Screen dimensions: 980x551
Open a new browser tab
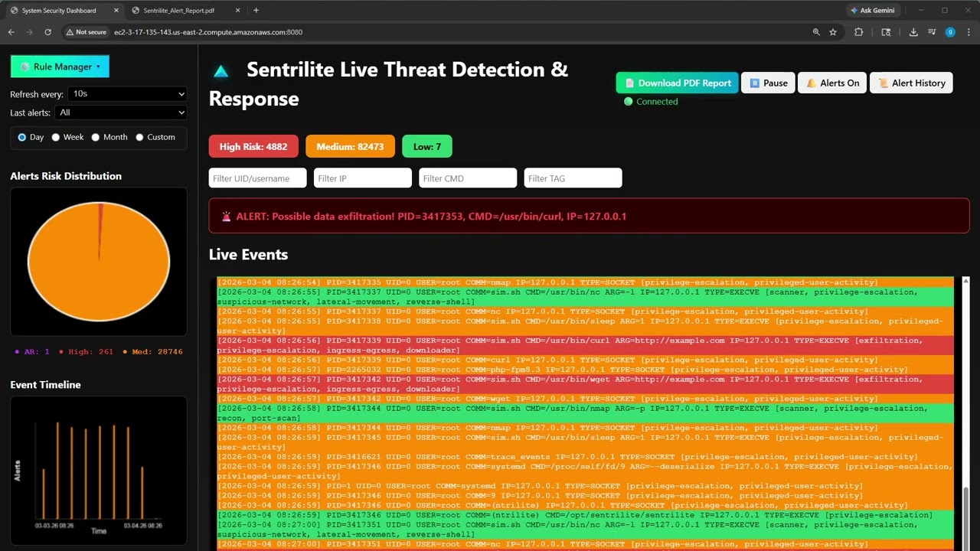pos(256,11)
